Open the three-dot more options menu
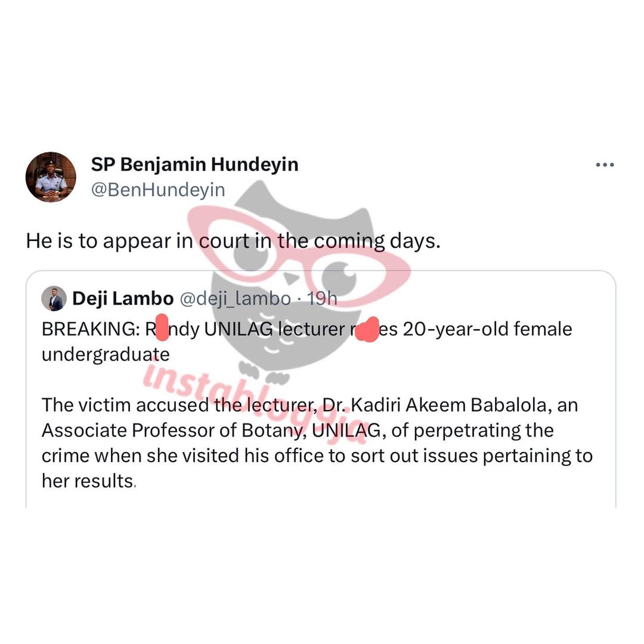644x644 pixels. click(x=605, y=165)
